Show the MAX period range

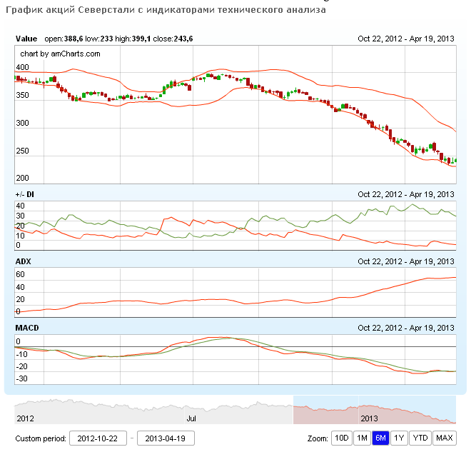coord(445,438)
